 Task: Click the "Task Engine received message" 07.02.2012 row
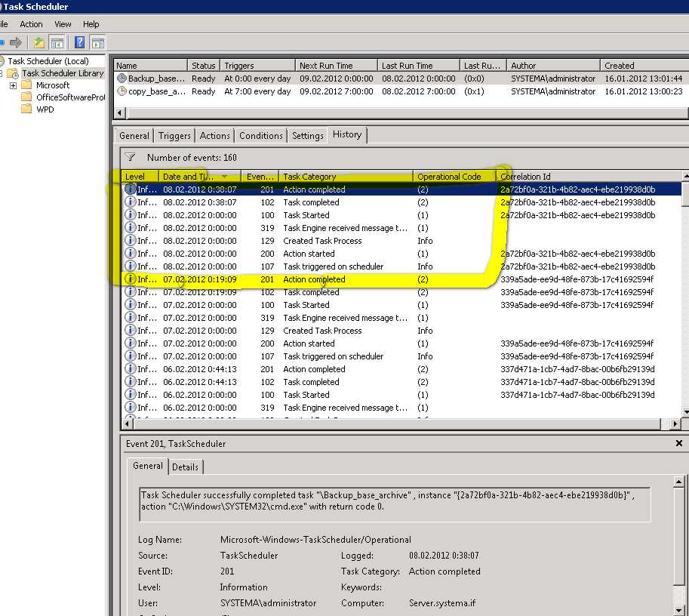coord(401,318)
